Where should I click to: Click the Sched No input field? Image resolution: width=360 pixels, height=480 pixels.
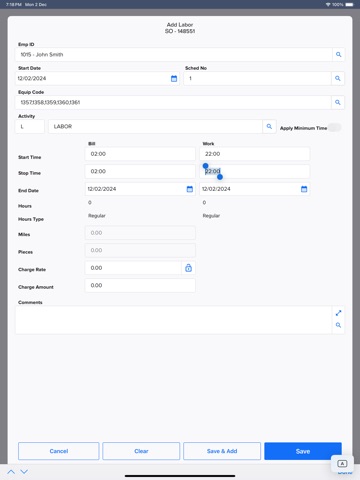(257, 78)
